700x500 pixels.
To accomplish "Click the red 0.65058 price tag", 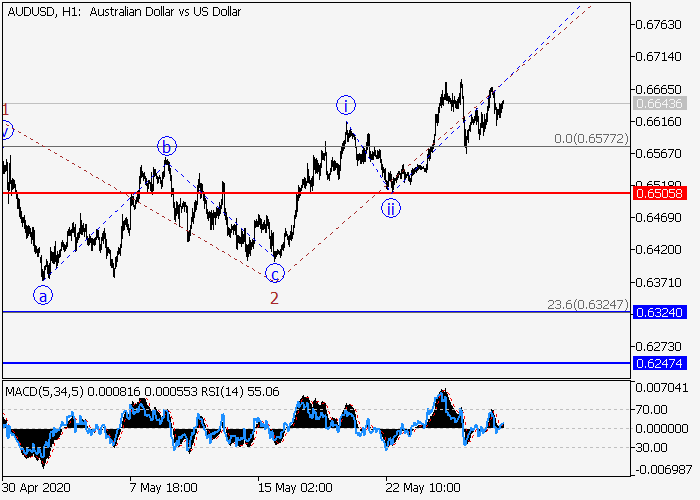I will point(658,192).
